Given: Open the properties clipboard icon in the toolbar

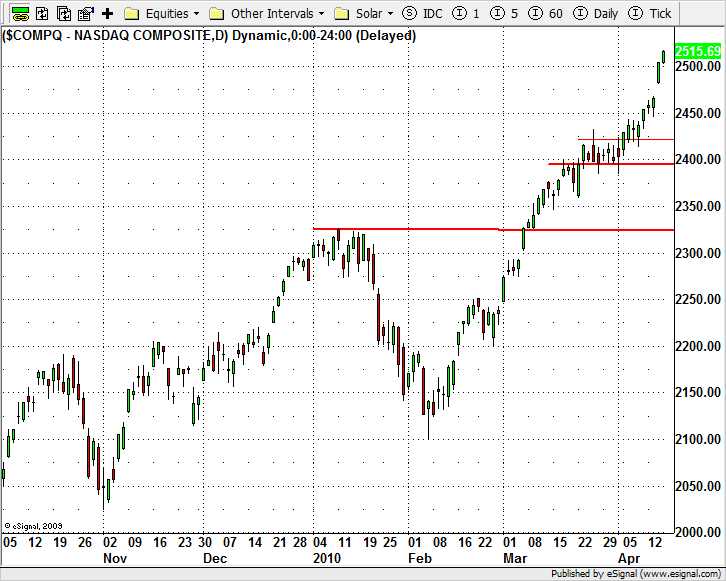Looking at the screenshot, I should 86,13.
